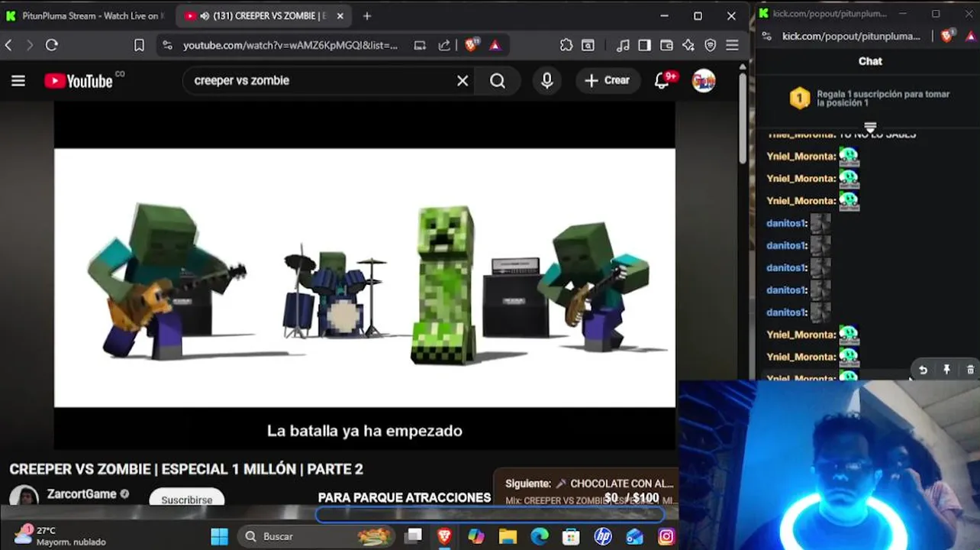Cast media via address bar device icon
Image resolution: width=980 pixels, height=550 pixels.
pos(420,46)
